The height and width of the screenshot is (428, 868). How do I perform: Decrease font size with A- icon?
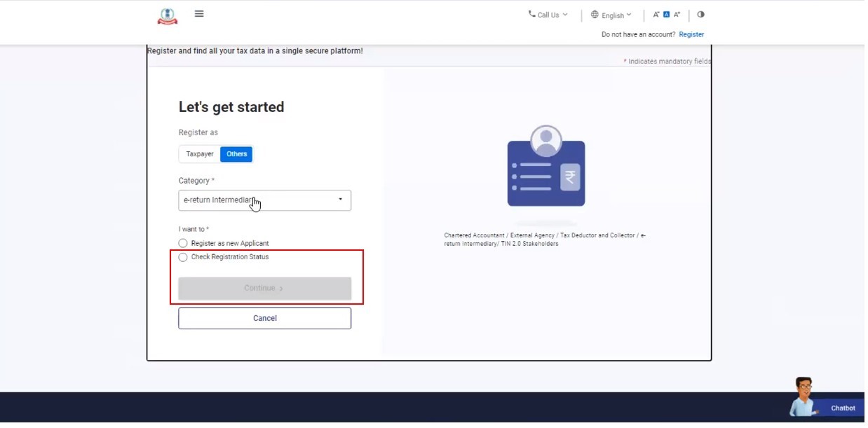(x=656, y=15)
